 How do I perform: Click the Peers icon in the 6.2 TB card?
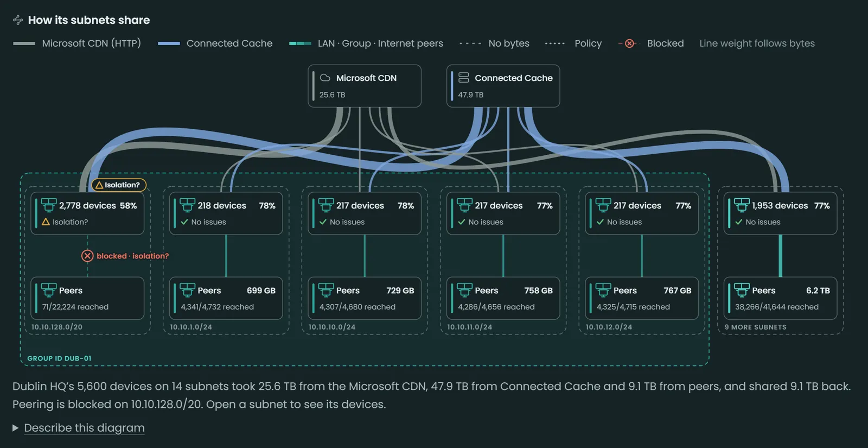pyautogui.click(x=742, y=290)
